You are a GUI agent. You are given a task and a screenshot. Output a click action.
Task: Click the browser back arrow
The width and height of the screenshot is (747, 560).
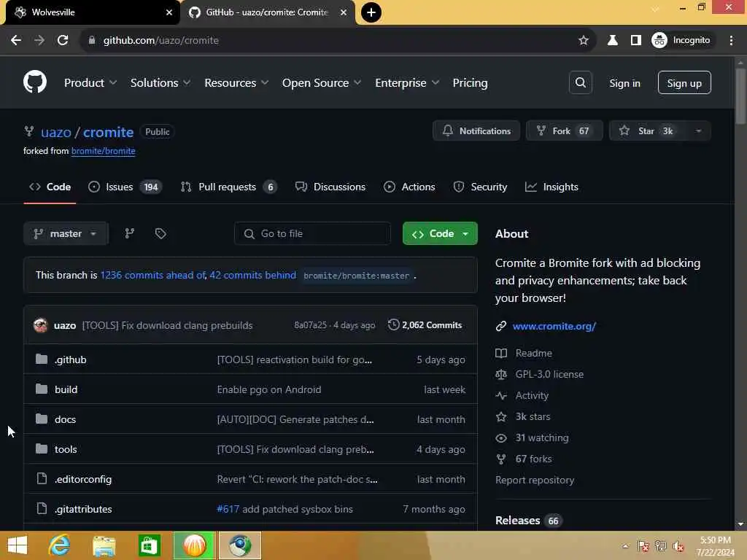click(x=16, y=41)
